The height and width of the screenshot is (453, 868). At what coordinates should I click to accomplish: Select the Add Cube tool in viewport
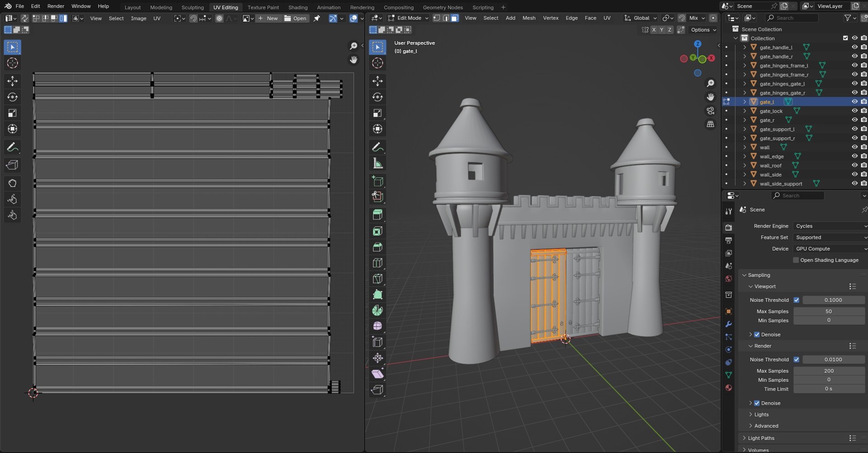coord(377,181)
